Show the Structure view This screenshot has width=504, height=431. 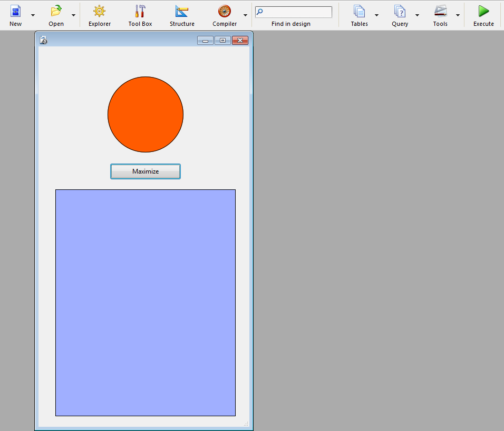click(182, 12)
